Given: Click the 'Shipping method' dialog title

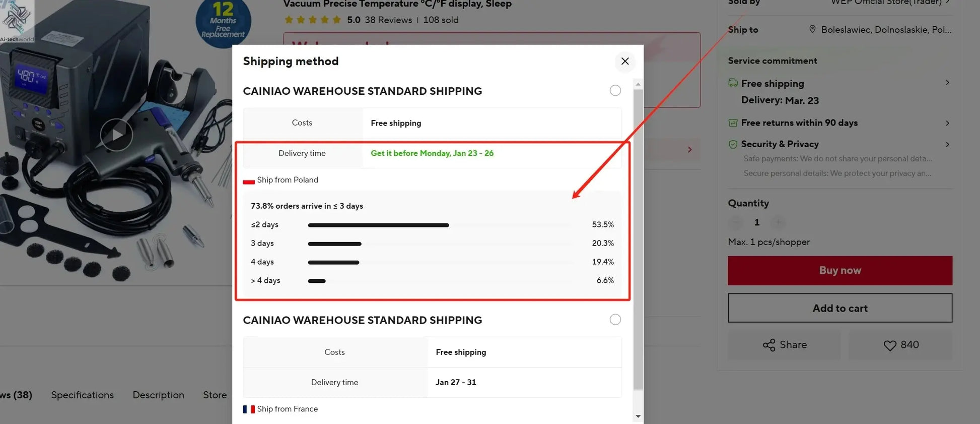Looking at the screenshot, I should [291, 62].
